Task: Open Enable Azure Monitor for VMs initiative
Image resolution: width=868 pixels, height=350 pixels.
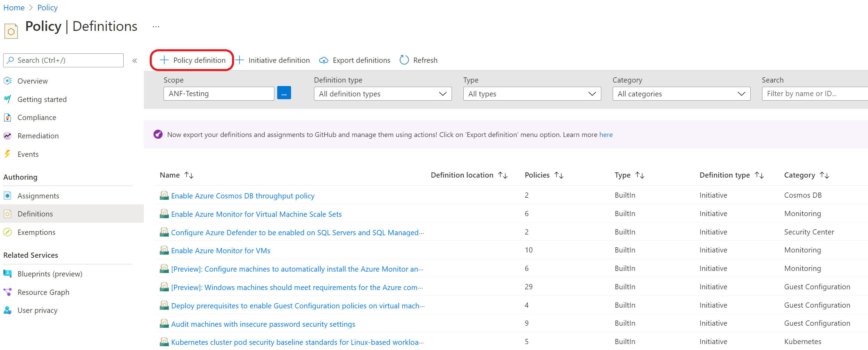Action: point(220,250)
